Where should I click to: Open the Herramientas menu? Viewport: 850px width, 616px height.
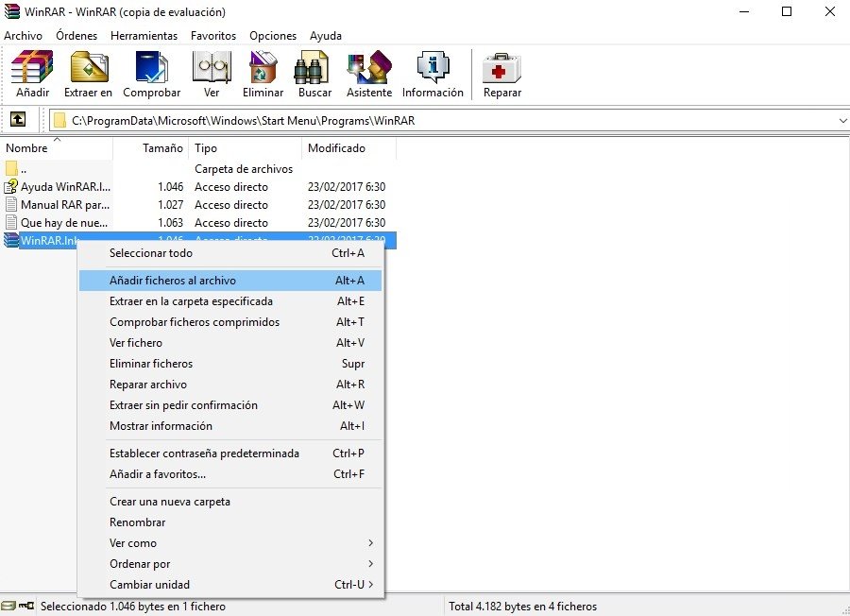[x=144, y=36]
